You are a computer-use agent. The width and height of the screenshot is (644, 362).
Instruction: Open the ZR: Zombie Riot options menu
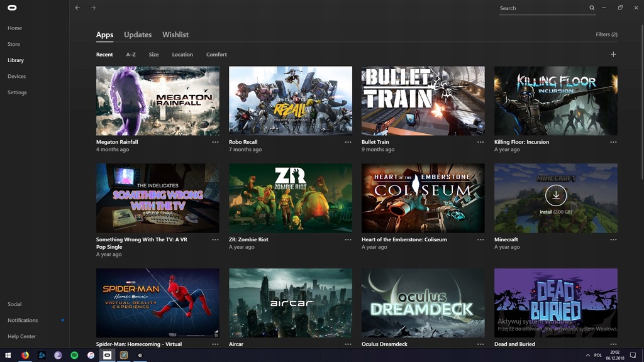tap(348, 239)
